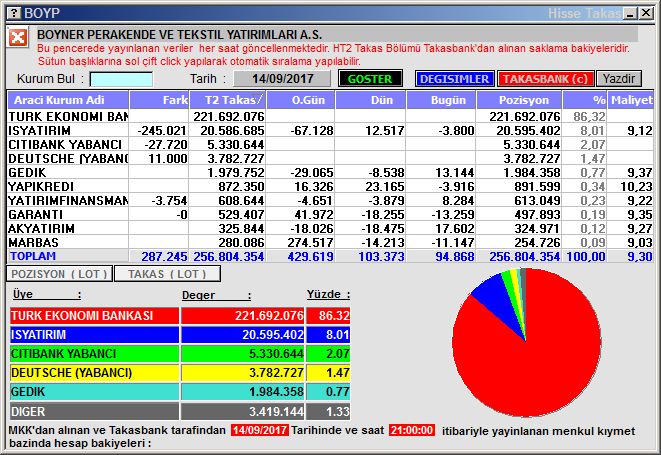Click DEUTSCHE Fark value 11.000
Viewport: 661px width, 455px height.
coord(168,159)
